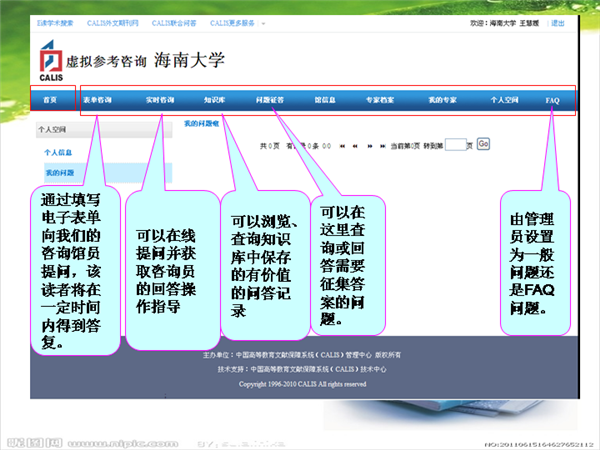The width and height of the screenshot is (600, 450).
Task: Click the Copyright 1996-2010 CALIS footer text
Action: coord(302,384)
